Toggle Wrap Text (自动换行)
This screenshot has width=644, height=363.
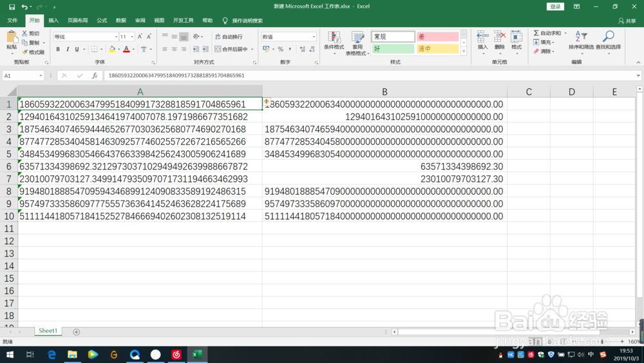tap(229, 37)
